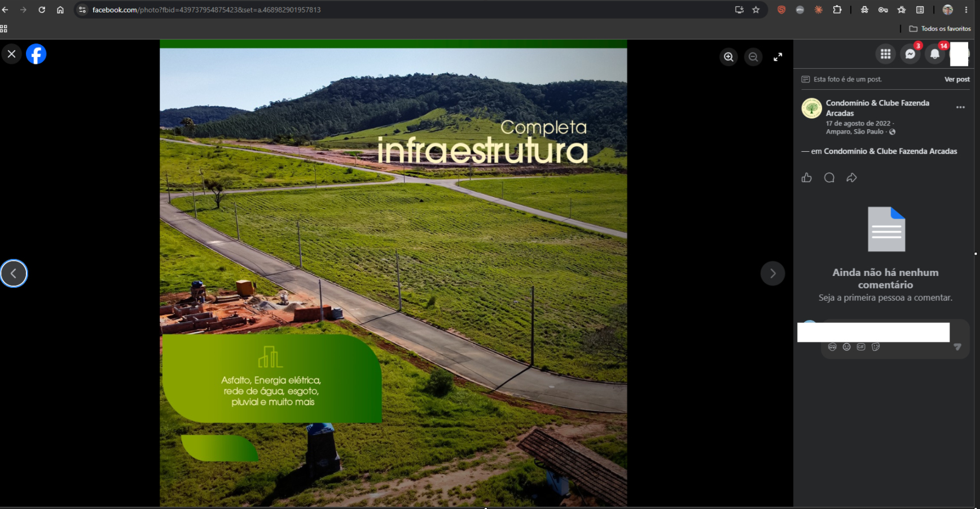Viewport: 980px width, 509px height.
Task: Open the browser home page
Action: click(x=60, y=10)
